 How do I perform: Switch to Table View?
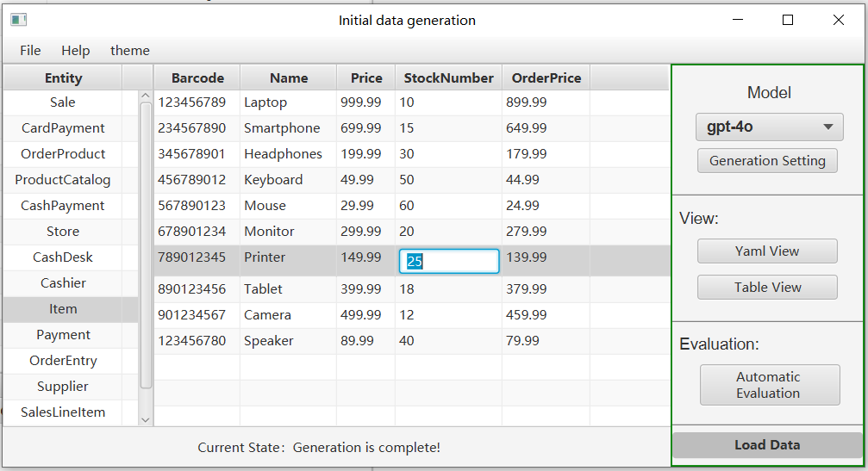pos(767,288)
